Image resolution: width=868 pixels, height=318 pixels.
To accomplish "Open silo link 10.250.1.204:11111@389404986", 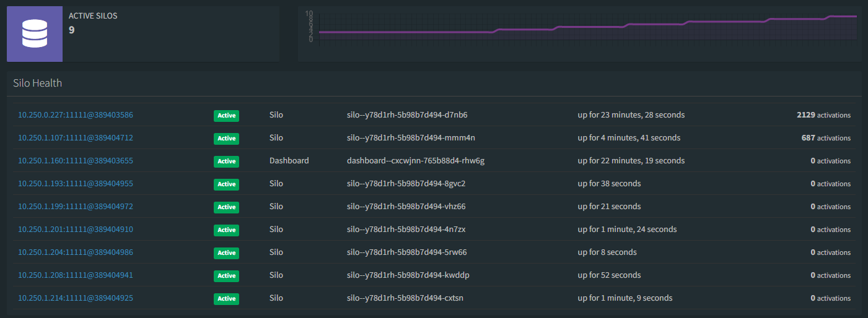I will pos(76,252).
